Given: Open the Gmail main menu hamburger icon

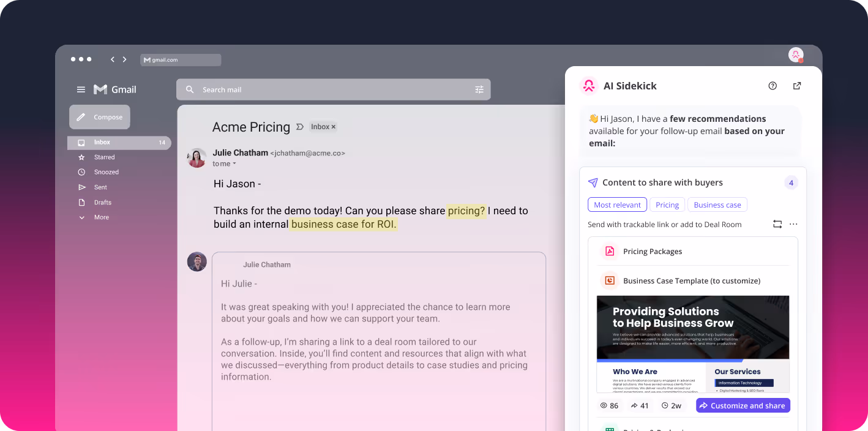Looking at the screenshot, I should click(x=81, y=89).
